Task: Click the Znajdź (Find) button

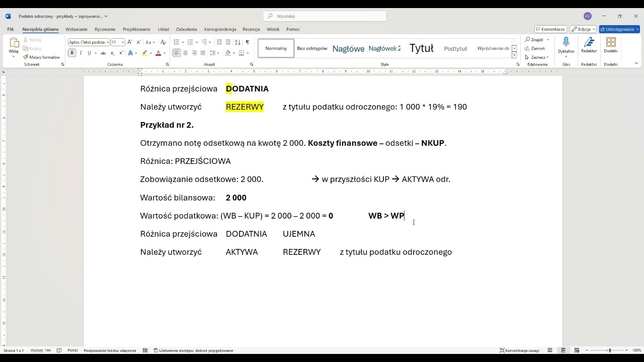Action: click(x=534, y=39)
